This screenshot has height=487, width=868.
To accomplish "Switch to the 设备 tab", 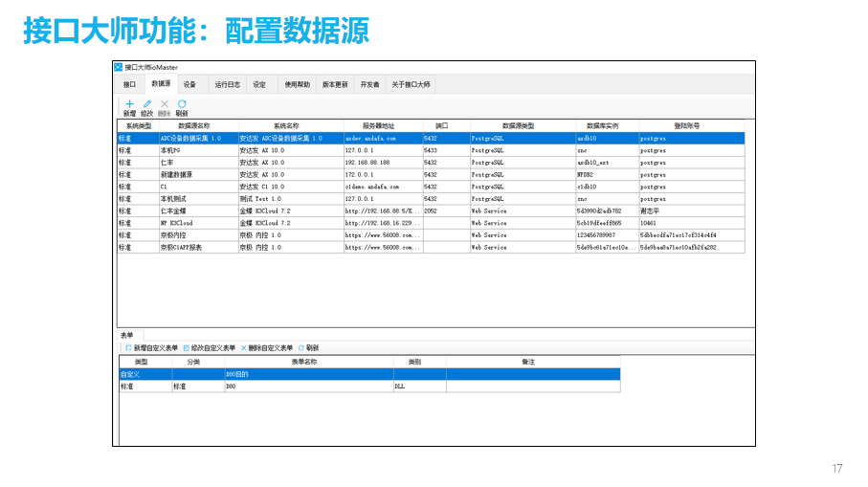I will (190, 84).
